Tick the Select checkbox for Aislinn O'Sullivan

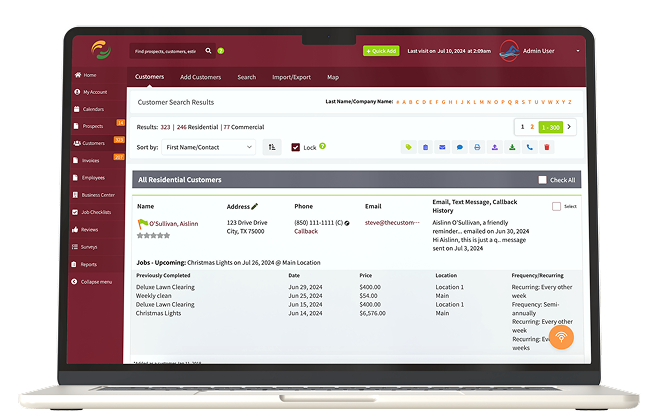(557, 206)
